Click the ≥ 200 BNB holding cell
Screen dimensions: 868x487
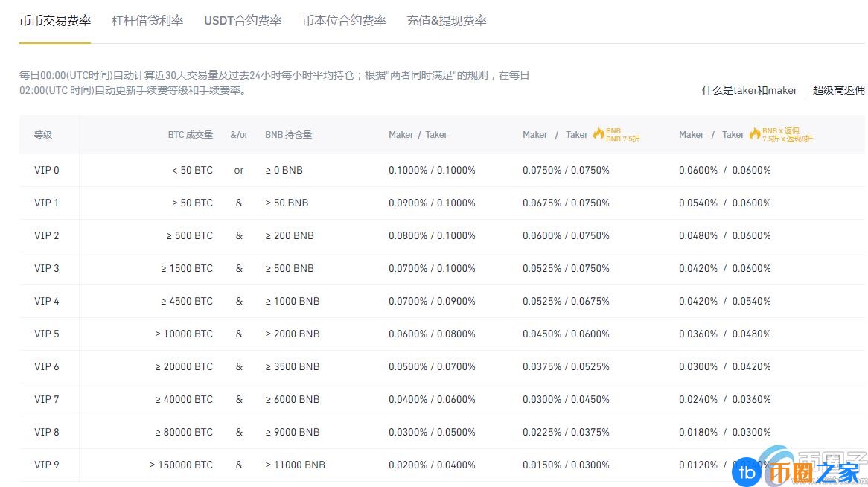[x=290, y=235]
